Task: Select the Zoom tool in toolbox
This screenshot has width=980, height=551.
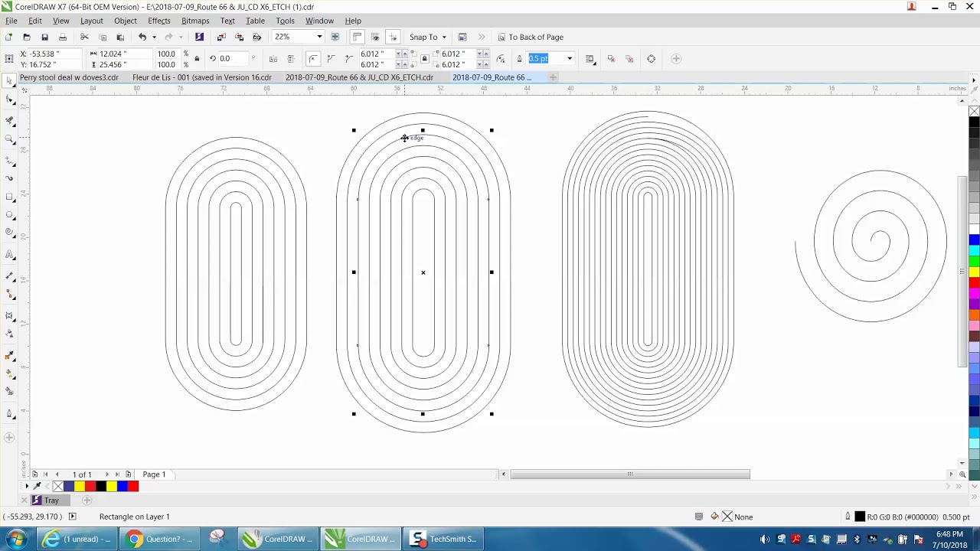Action: click(9, 139)
